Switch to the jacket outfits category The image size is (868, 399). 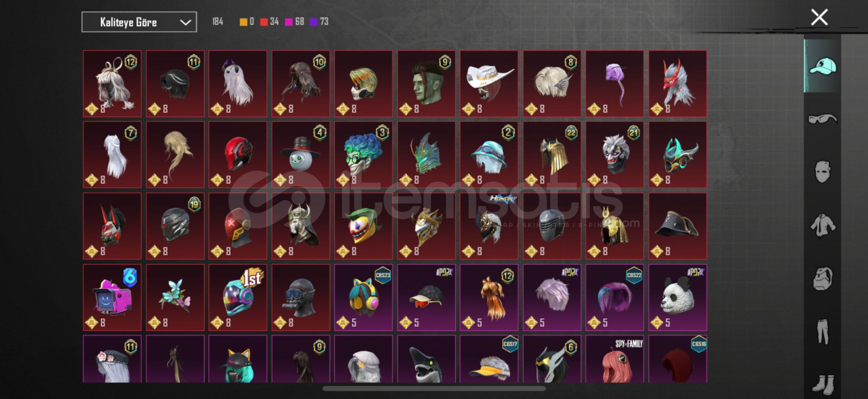tap(822, 225)
